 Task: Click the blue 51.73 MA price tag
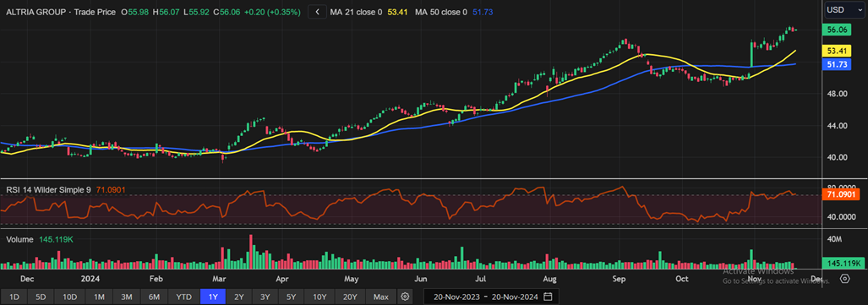point(837,65)
